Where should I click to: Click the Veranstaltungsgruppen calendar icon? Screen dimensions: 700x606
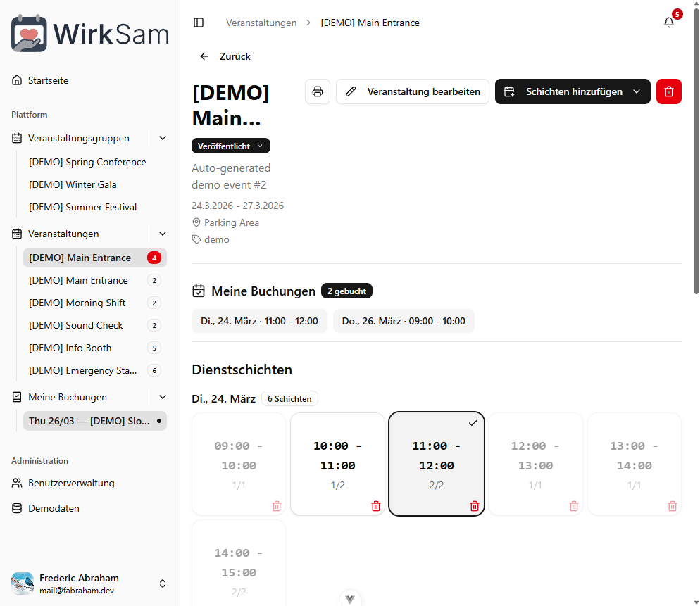click(17, 139)
